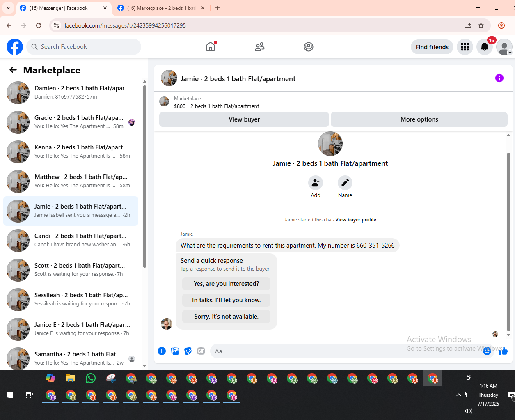
Task: Go back in browser history
Action: (9, 25)
